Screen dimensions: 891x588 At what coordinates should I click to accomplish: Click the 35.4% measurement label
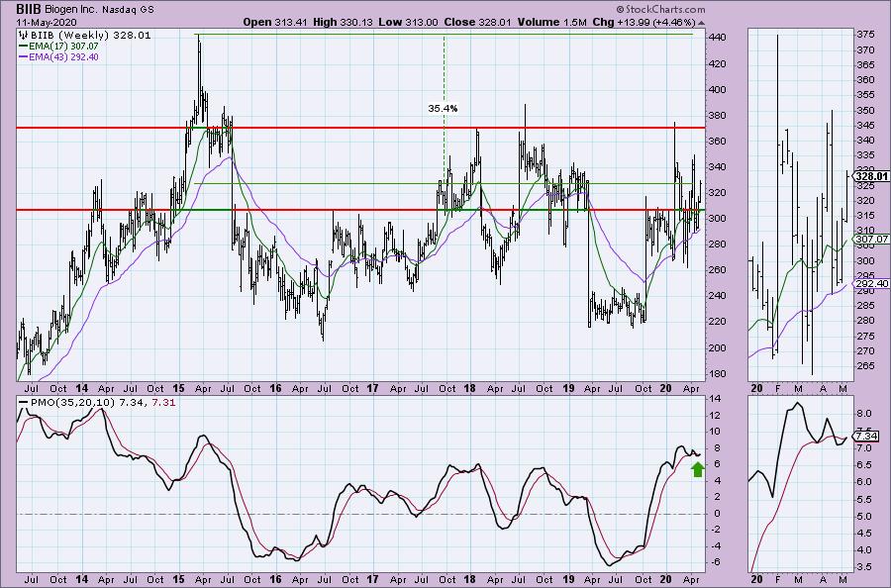pyautogui.click(x=444, y=108)
